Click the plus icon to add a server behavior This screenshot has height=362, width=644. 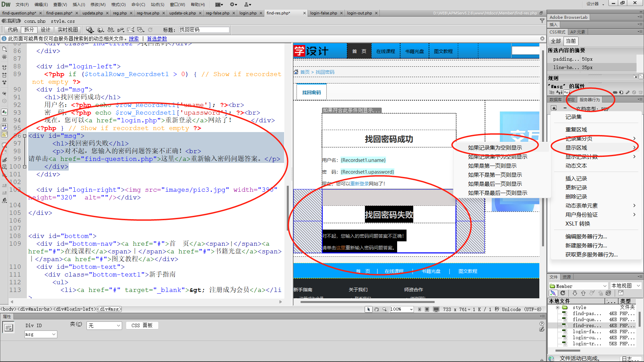point(554,108)
